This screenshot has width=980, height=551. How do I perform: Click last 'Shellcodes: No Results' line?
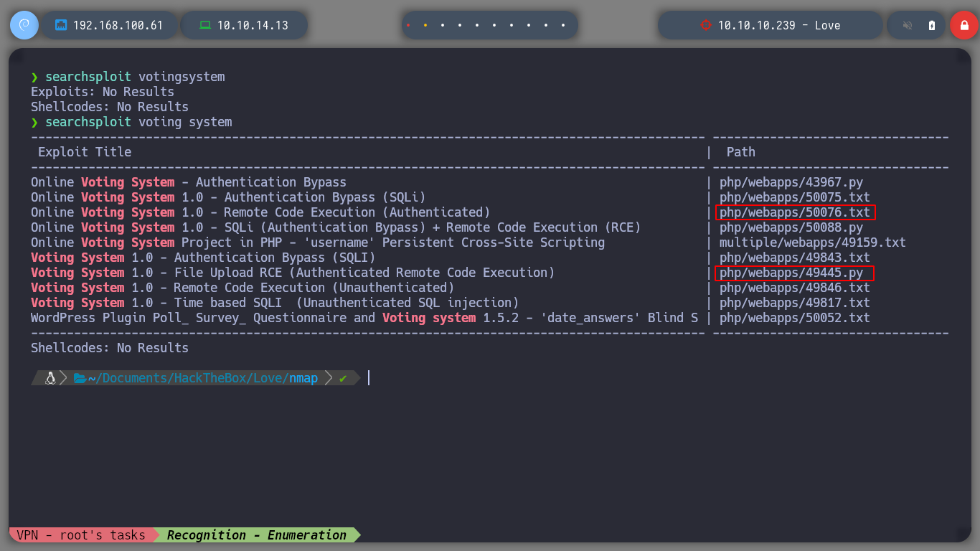point(110,348)
